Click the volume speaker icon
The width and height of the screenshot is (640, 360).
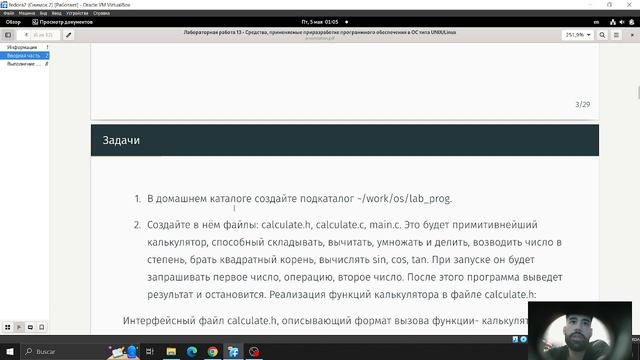point(622,22)
